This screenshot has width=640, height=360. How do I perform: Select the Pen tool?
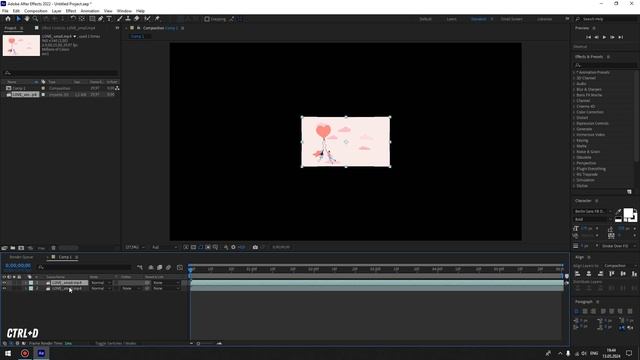tap(100, 19)
